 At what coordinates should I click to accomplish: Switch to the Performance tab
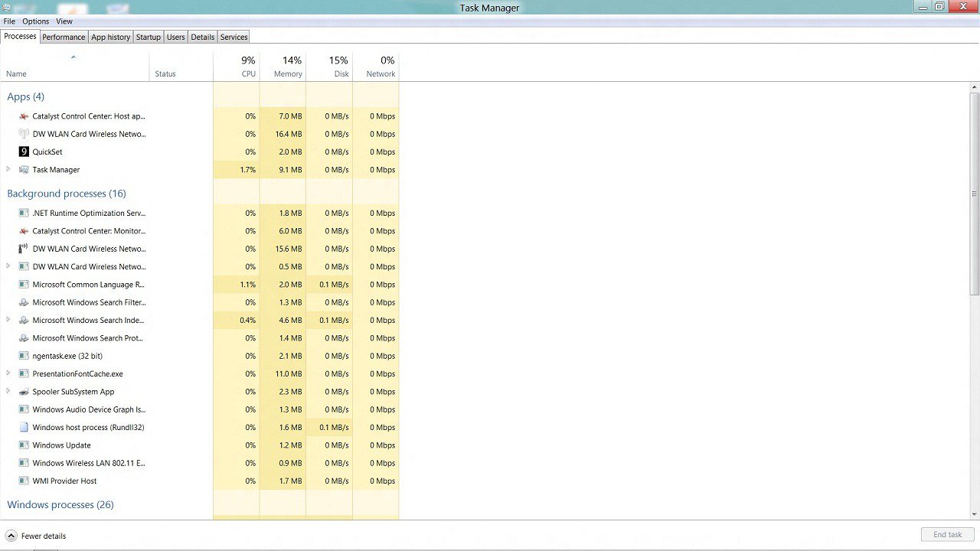click(64, 37)
